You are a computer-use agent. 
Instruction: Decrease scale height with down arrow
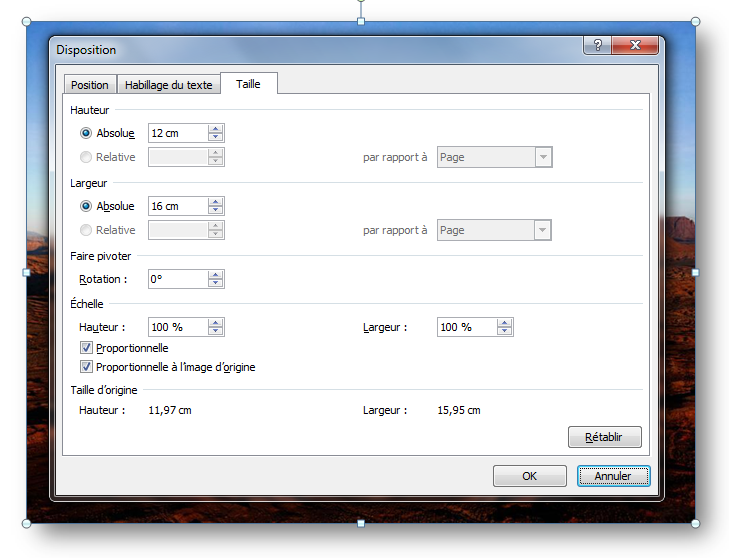(215, 331)
